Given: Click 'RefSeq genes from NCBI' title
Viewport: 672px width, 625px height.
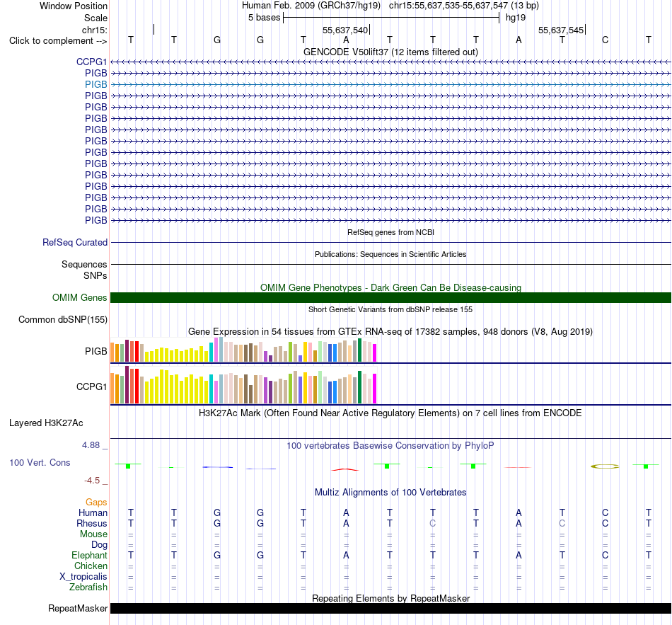Looking at the screenshot, I should (390, 232).
